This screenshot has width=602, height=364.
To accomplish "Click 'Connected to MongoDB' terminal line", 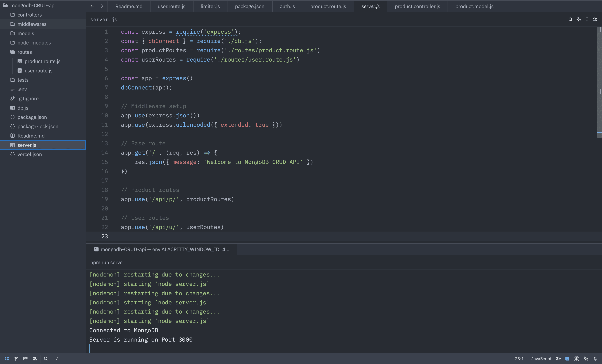I will (x=124, y=330).
